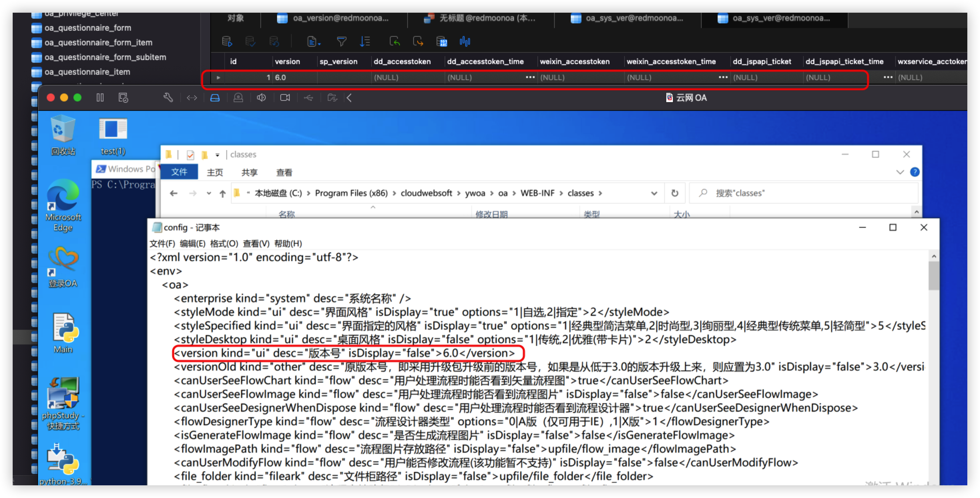
Task: Switch to the 查看 ribbon tab
Action: point(284,173)
